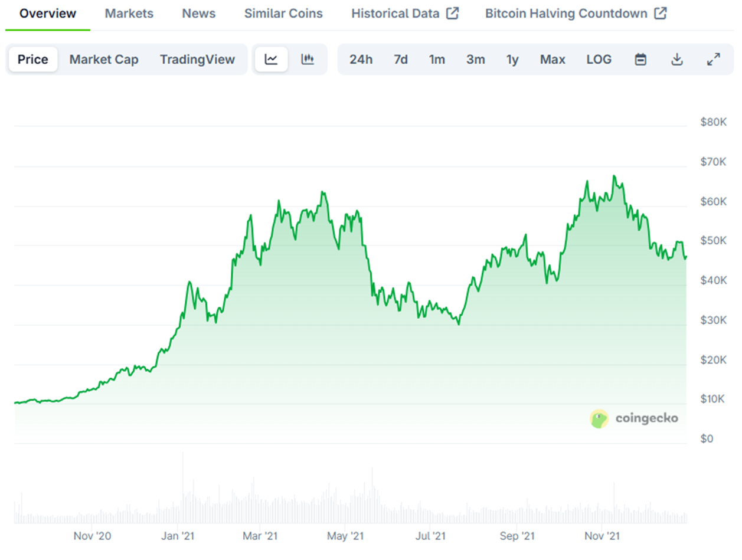Download the chart data

click(677, 59)
